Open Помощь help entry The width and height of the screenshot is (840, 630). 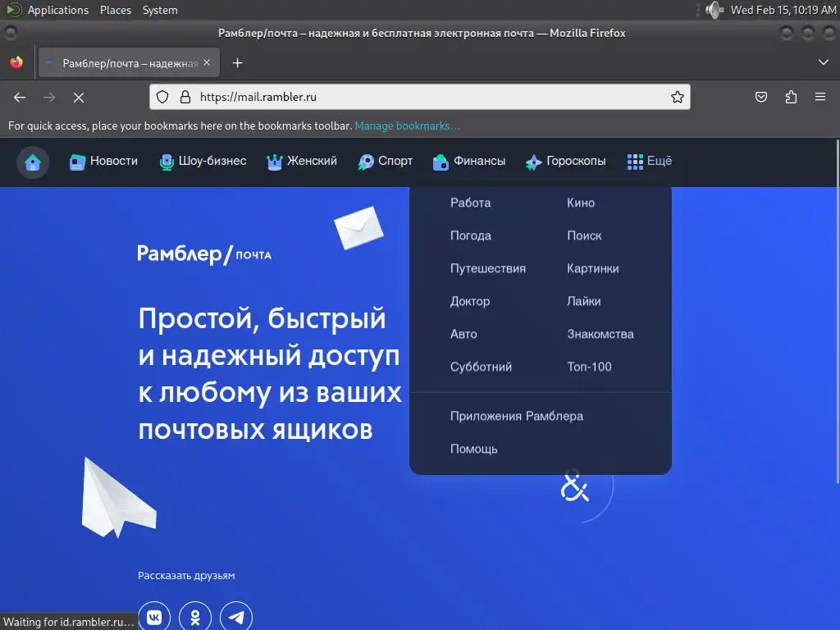[473, 449]
